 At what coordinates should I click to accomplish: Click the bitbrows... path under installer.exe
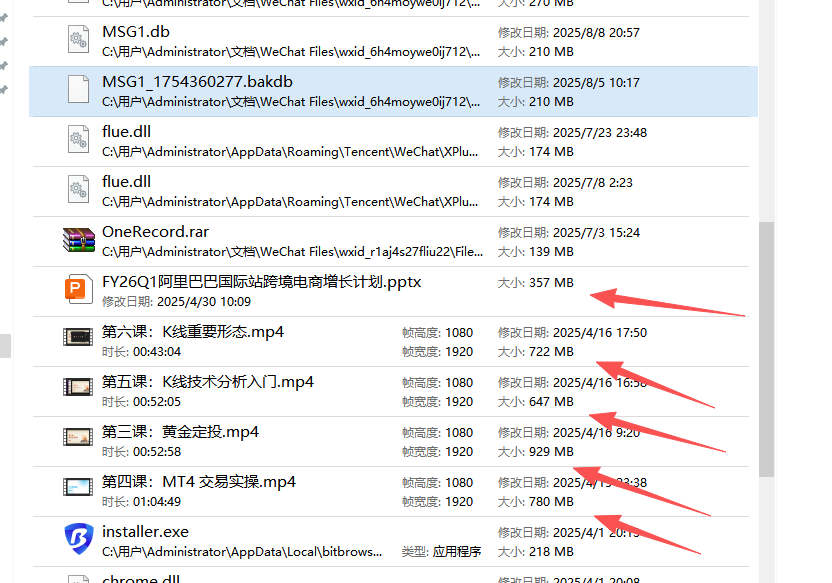point(242,552)
